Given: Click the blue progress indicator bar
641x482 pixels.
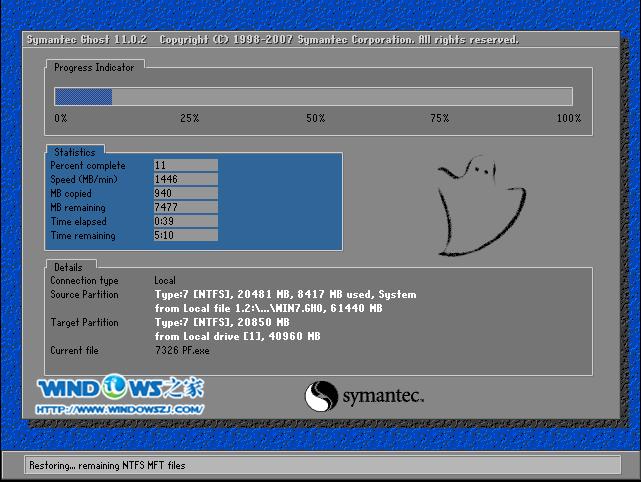Looking at the screenshot, I should point(312,96).
